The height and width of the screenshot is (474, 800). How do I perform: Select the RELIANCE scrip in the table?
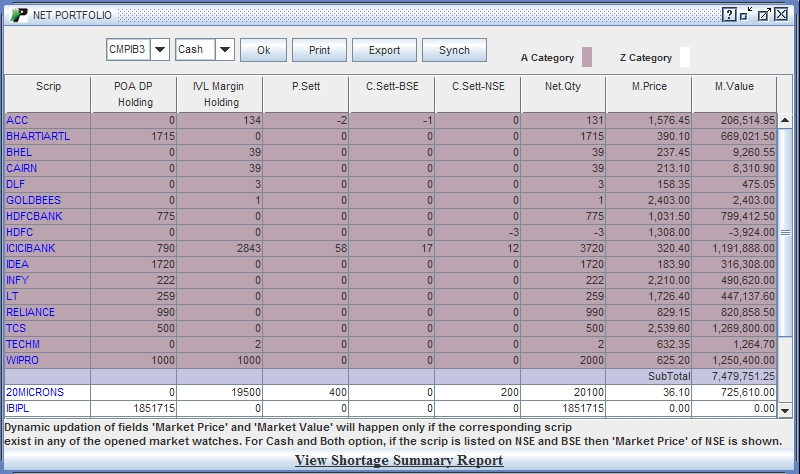tap(30, 312)
